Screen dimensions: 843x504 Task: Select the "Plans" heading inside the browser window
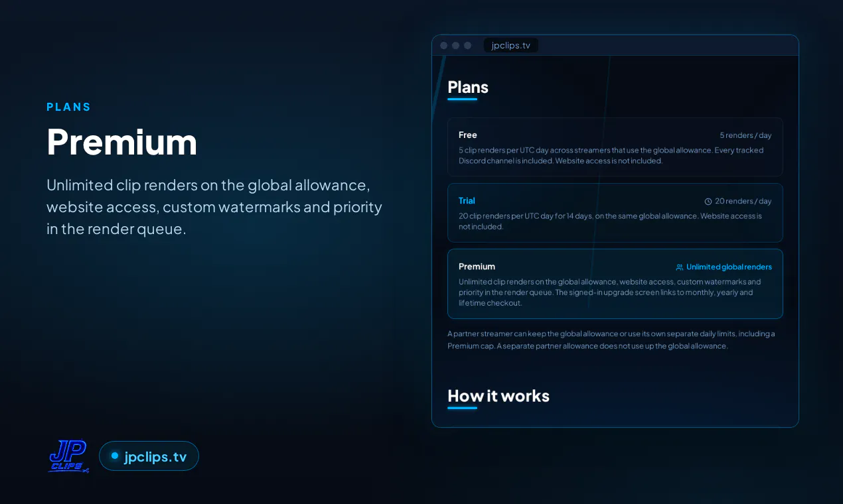click(x=468, y=87)
